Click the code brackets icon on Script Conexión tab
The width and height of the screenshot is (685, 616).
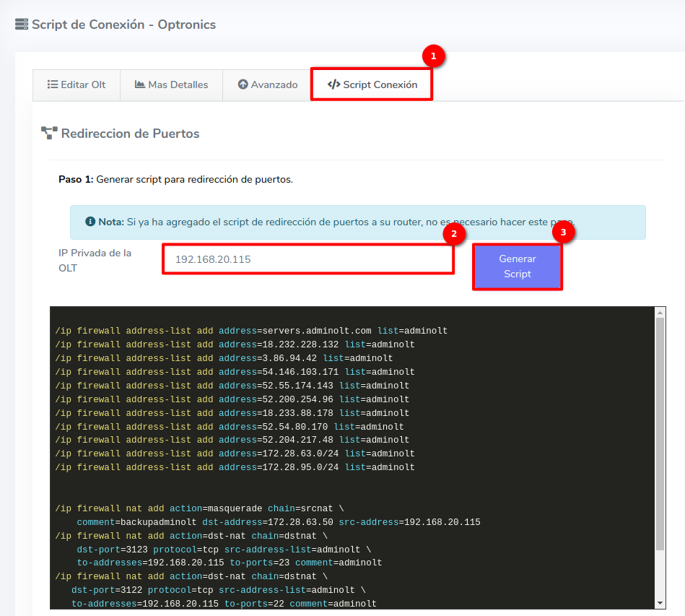pos(333,84)
